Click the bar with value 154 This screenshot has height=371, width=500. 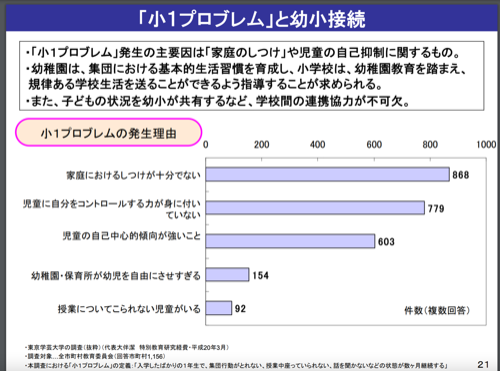[227, 275]
